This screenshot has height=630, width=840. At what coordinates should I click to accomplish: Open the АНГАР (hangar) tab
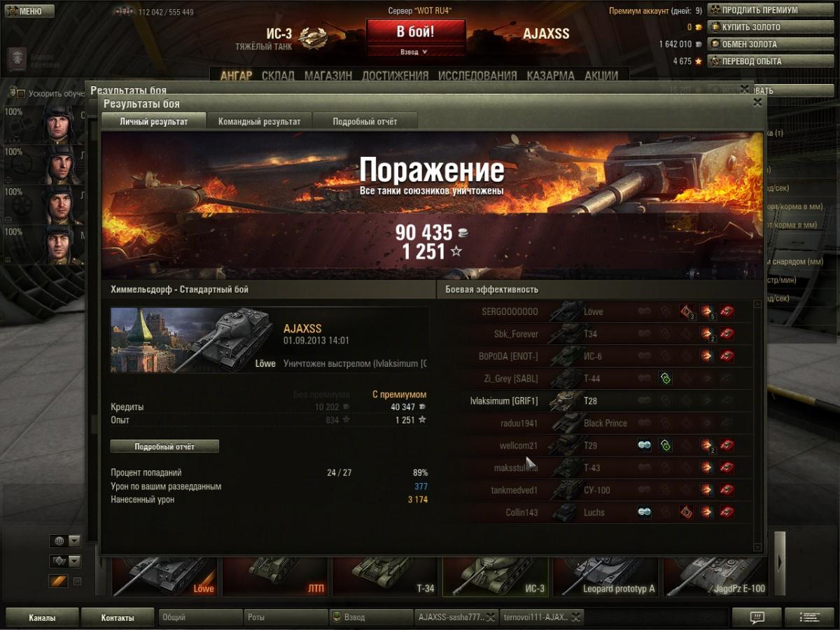[236, 76]
